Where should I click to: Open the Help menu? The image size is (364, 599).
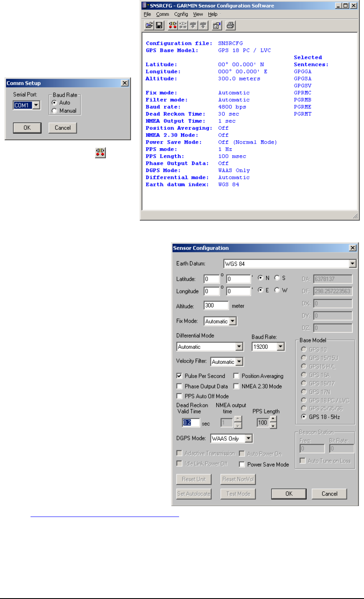click(x=213, y=14)
